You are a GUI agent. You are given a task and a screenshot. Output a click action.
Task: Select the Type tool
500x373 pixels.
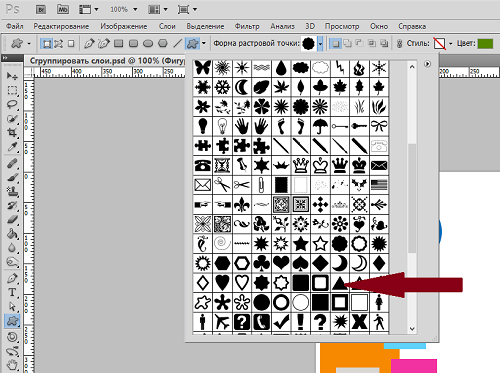pyautogui.click(x=12, y=292)
